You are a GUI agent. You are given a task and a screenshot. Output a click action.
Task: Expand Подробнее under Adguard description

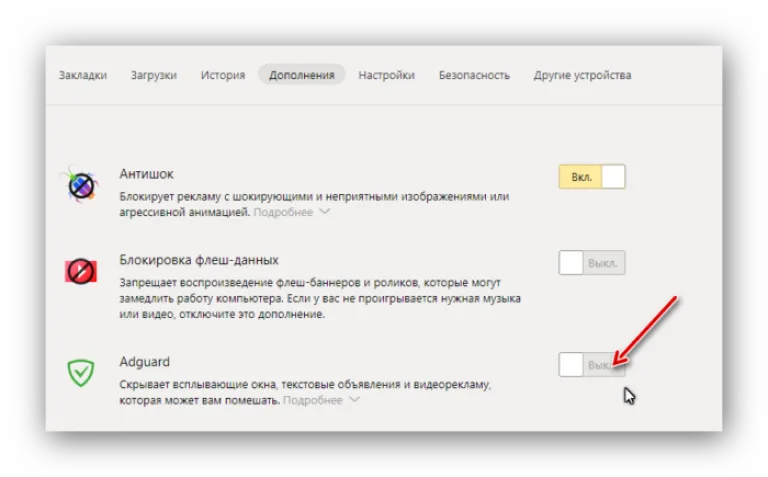(321, 400)
